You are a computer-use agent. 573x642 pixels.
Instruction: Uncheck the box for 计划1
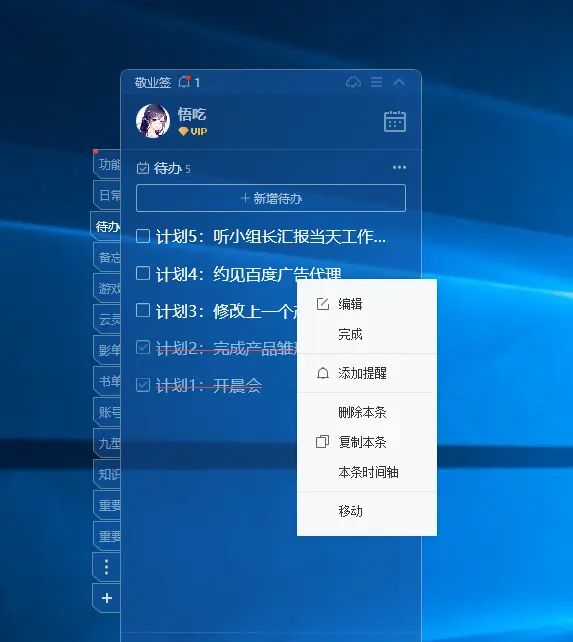pyautogui.click(x=143, y=385)
